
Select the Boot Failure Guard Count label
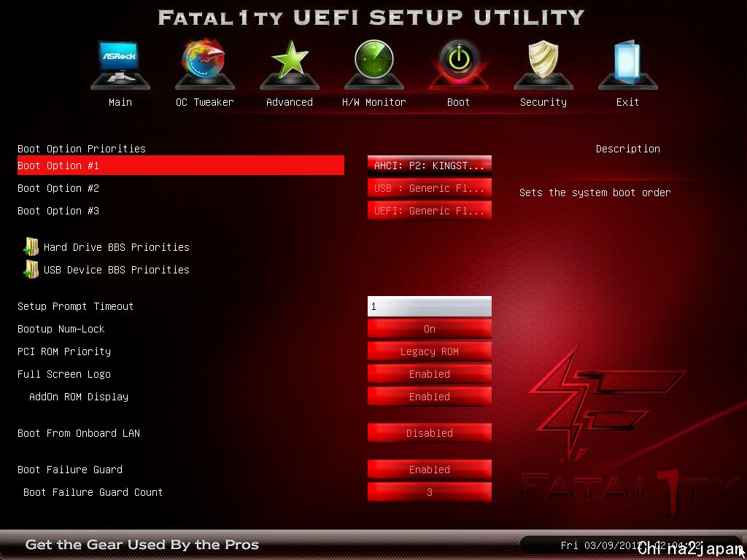93,492
